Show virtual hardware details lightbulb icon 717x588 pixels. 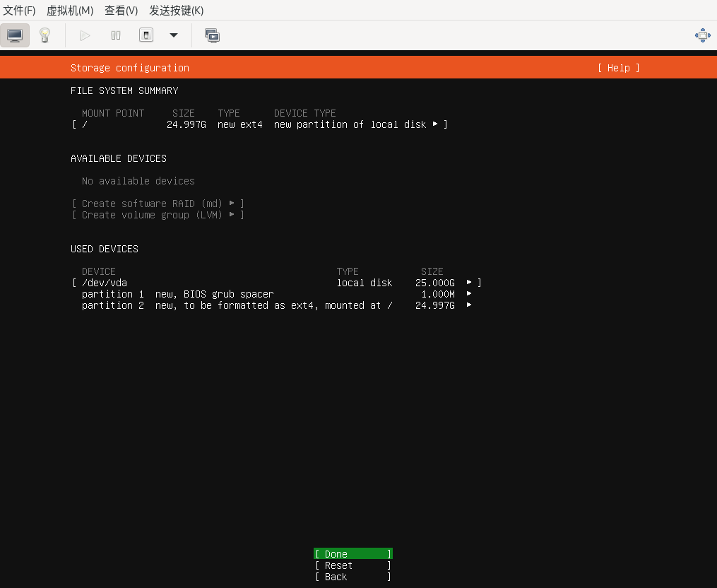pos(45,35)
